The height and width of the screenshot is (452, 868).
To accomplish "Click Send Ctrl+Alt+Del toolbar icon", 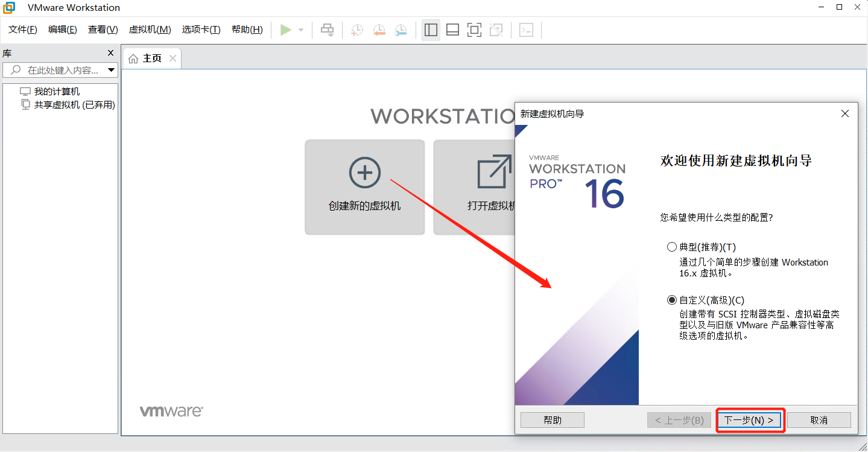I will (x=327, y=30).
